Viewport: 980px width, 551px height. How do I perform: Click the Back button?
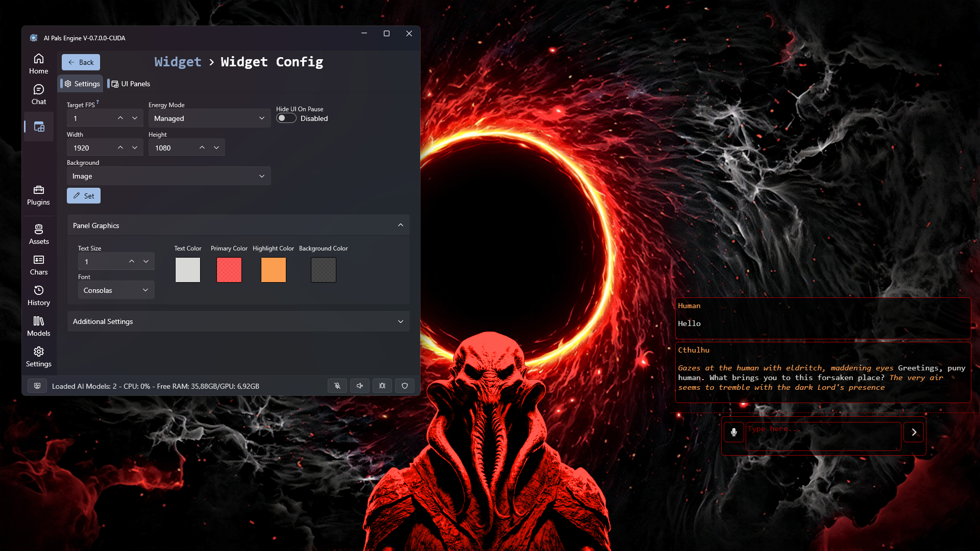point(81,62)
